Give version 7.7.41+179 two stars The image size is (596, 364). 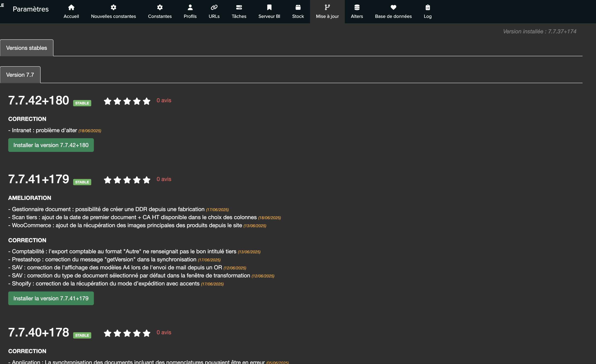[x=117, y=180]
